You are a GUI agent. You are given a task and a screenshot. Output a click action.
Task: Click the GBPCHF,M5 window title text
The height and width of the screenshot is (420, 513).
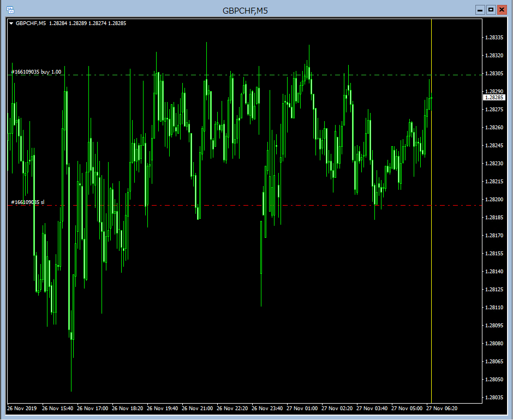point(245,11)
